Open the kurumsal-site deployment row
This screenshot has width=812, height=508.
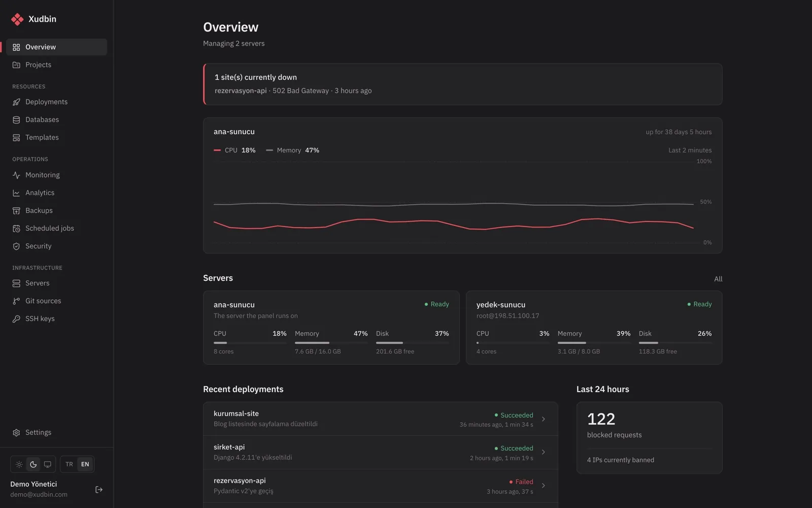381,419
